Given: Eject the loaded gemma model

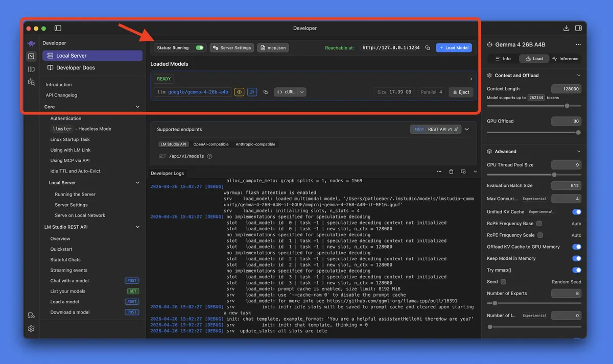Looking at the screenshot, I should click(460, 92).
